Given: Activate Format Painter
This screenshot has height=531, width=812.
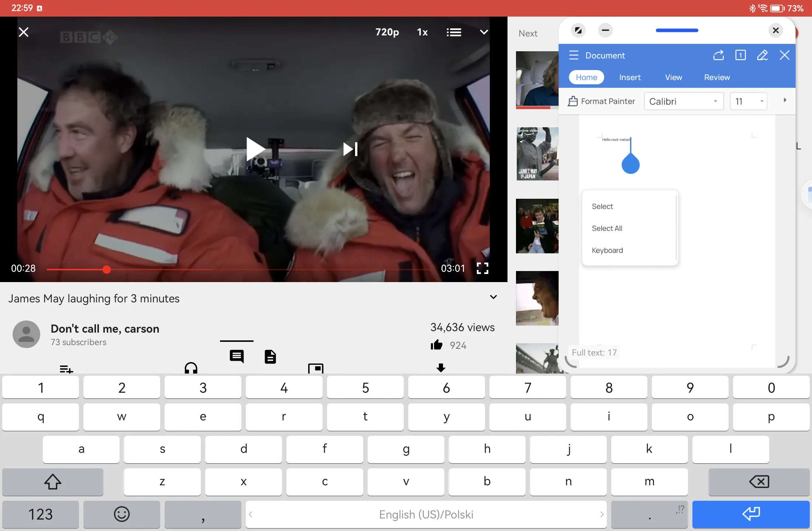Looking at the screenshot, I should [602, 101].
